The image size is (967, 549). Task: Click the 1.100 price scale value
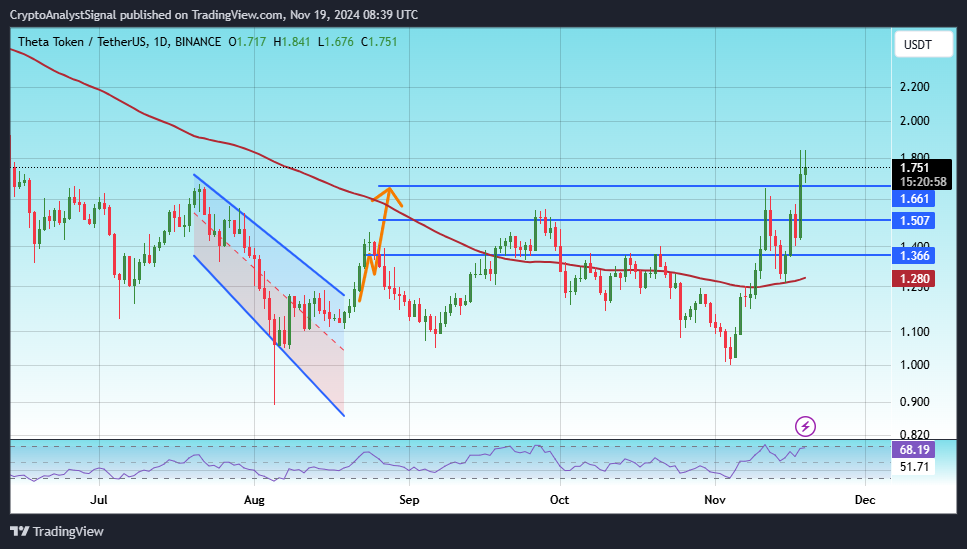tap(915, 332)
